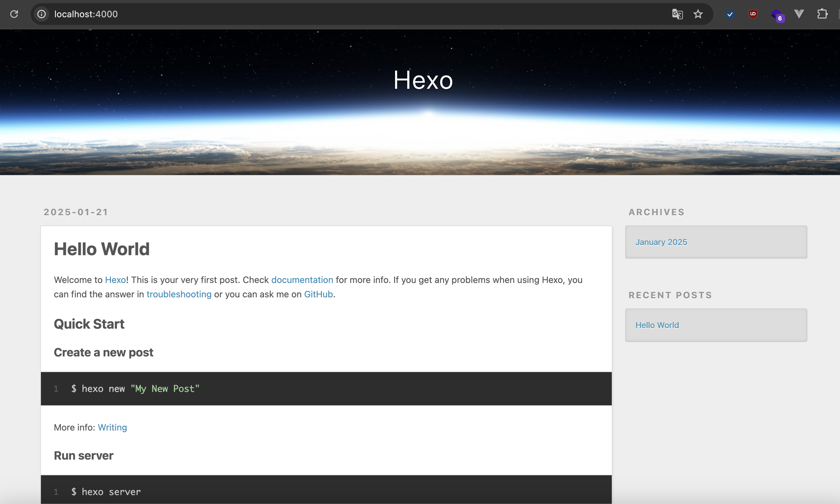
Task: Click the Create a new post heading
Action: pos(104,353)
